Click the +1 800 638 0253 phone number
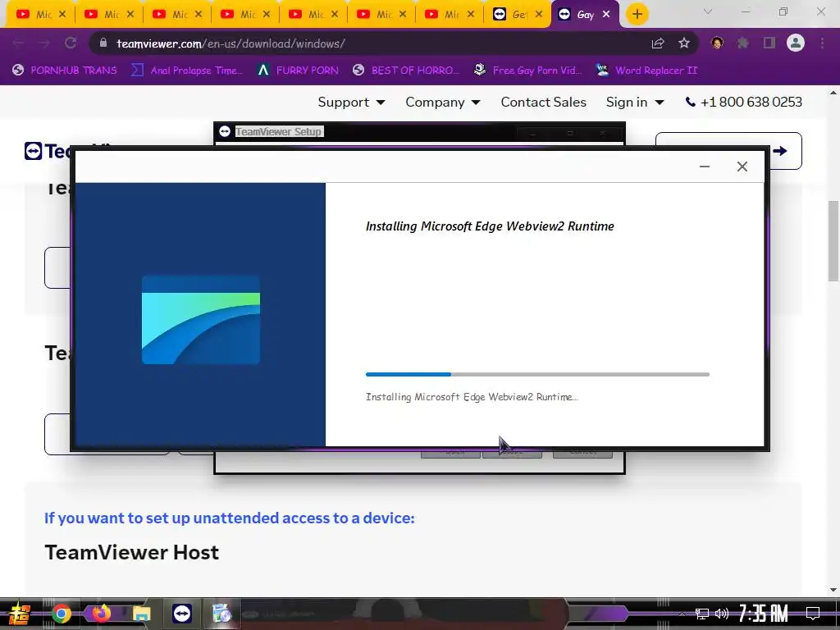 coord(743,102)
